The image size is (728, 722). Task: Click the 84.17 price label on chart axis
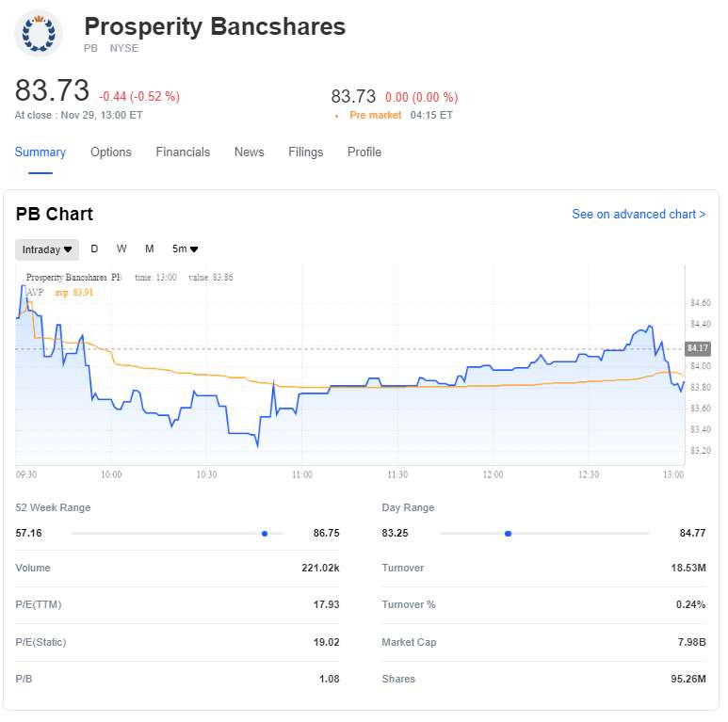(698, 348)
